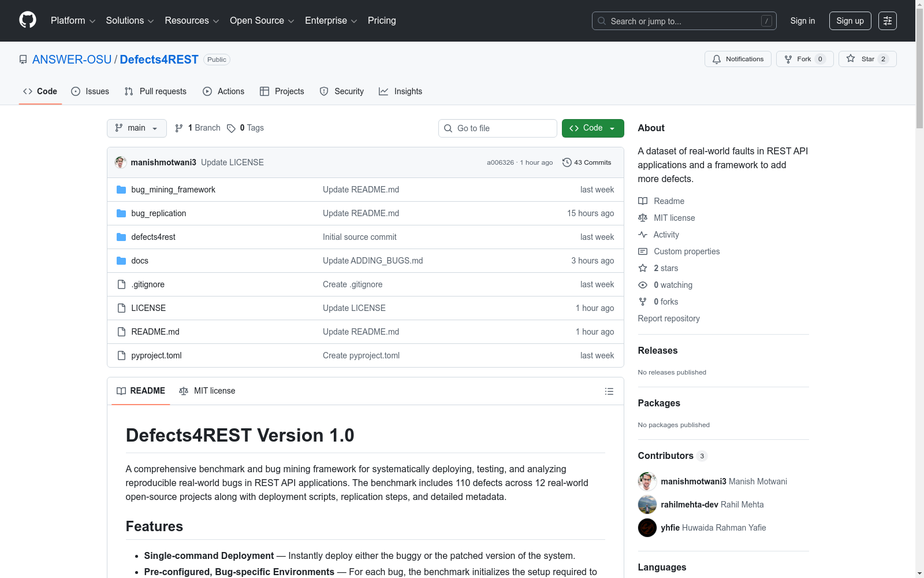
Task: Click the defects4rest folder icon
Action: pos(121,237)
